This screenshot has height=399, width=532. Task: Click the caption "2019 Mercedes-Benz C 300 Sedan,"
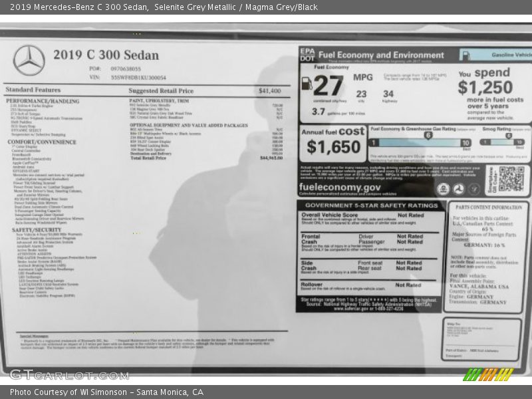point(79,7)
